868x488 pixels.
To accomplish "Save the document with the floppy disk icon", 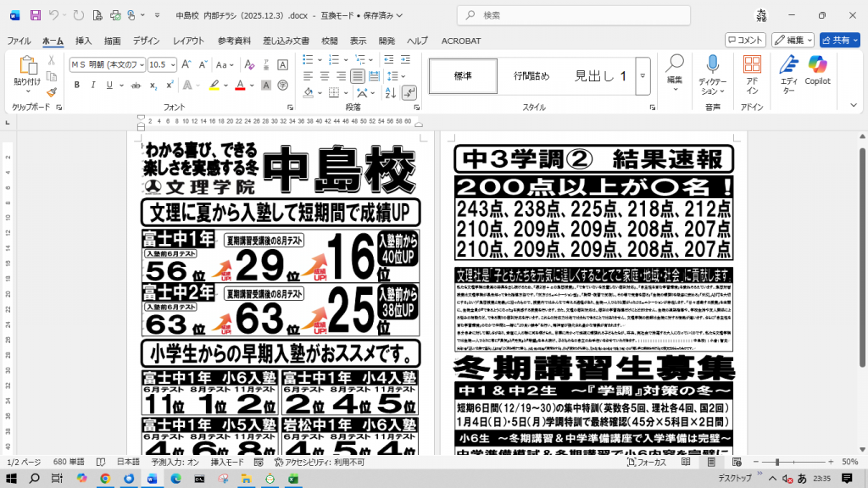I will pos(36,15).
